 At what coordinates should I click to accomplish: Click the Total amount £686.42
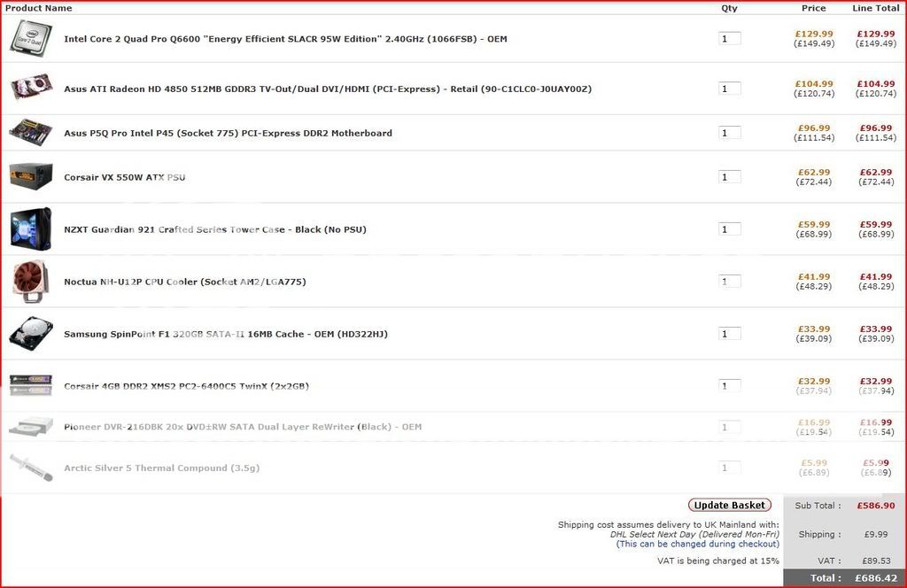876,578
